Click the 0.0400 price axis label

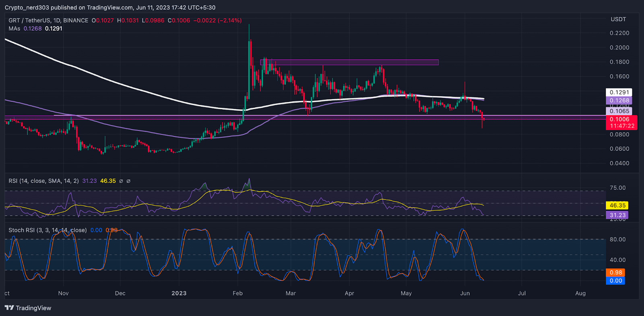tap(619, 163)
